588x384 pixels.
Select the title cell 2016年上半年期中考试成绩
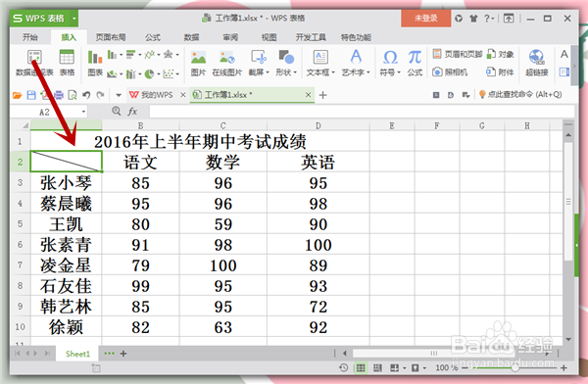(x=200, y=141)
